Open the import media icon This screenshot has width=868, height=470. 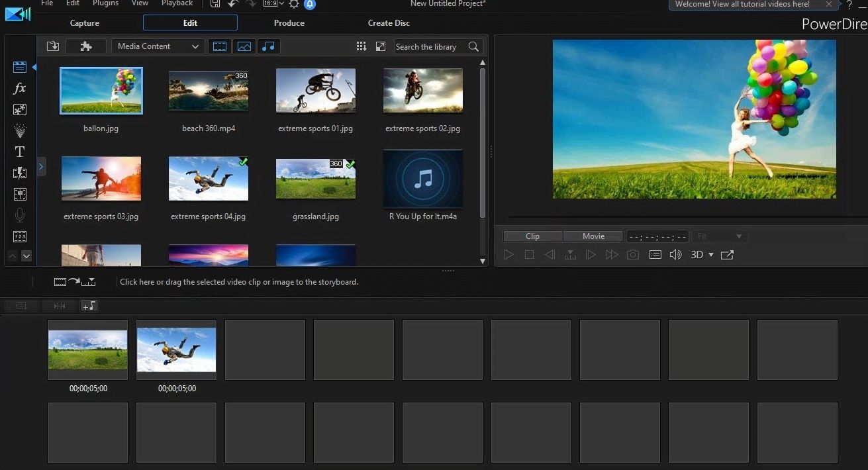[x=52, y=46]
